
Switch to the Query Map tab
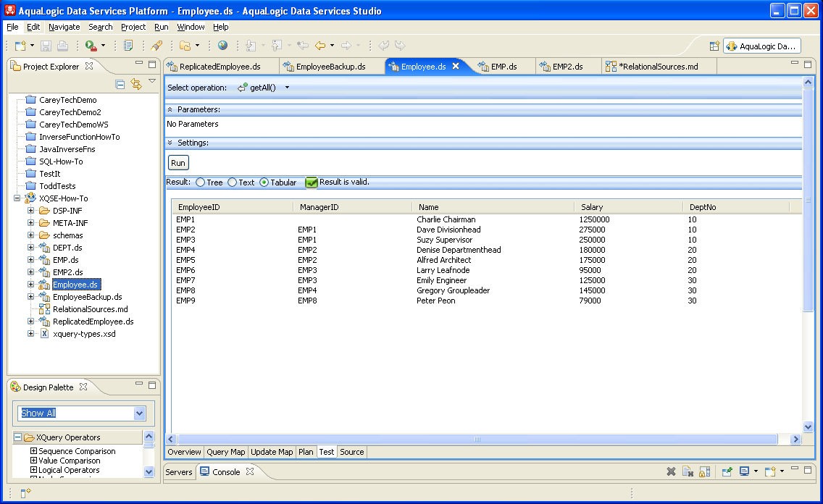point(225,452)
